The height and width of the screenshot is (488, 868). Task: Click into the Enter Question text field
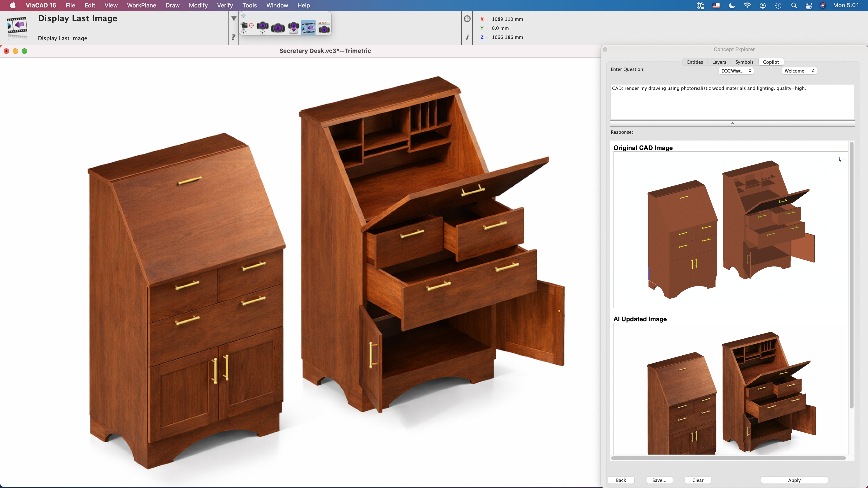732,101
